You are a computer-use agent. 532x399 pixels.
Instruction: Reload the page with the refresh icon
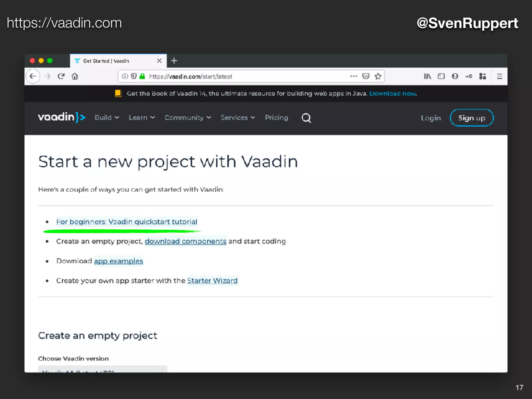click(61, 76)
